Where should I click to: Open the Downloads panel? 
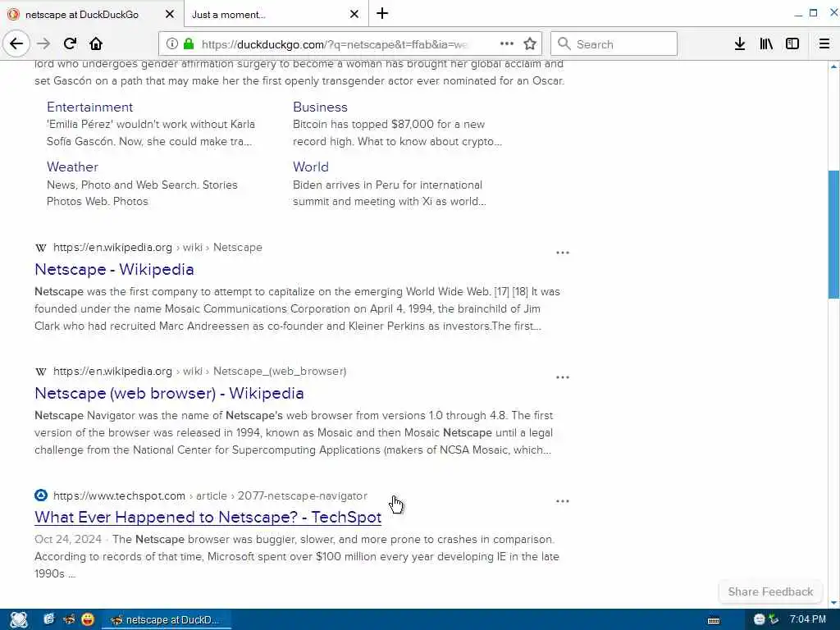click(x=739, y=43)
